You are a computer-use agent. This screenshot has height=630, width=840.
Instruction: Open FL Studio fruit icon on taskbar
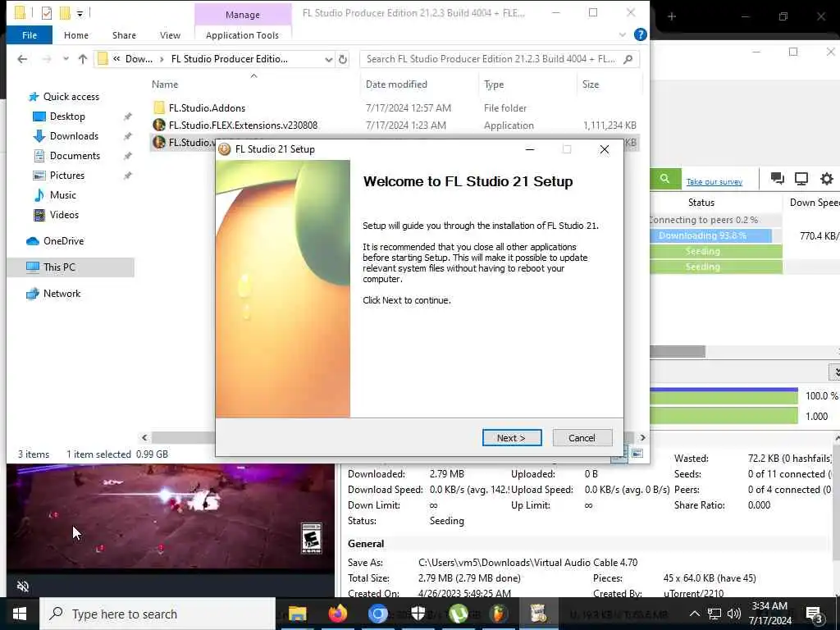coord(498,614)
